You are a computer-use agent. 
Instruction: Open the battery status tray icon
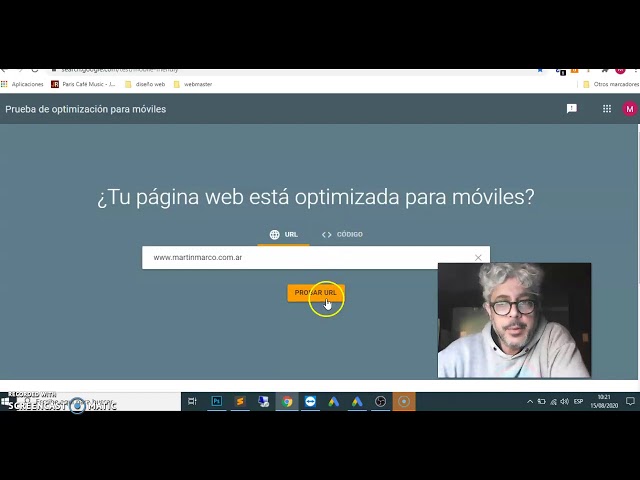point(542,402)
